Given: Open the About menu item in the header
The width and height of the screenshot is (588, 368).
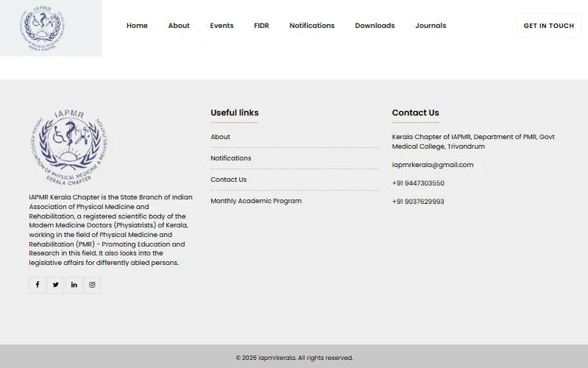Looking at the screenshot, I should pyautogui.click(x=179, y=26).
